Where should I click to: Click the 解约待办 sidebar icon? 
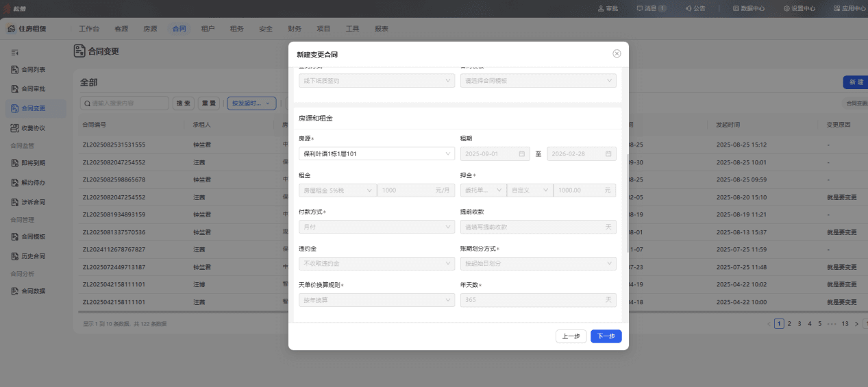(15, 183)
